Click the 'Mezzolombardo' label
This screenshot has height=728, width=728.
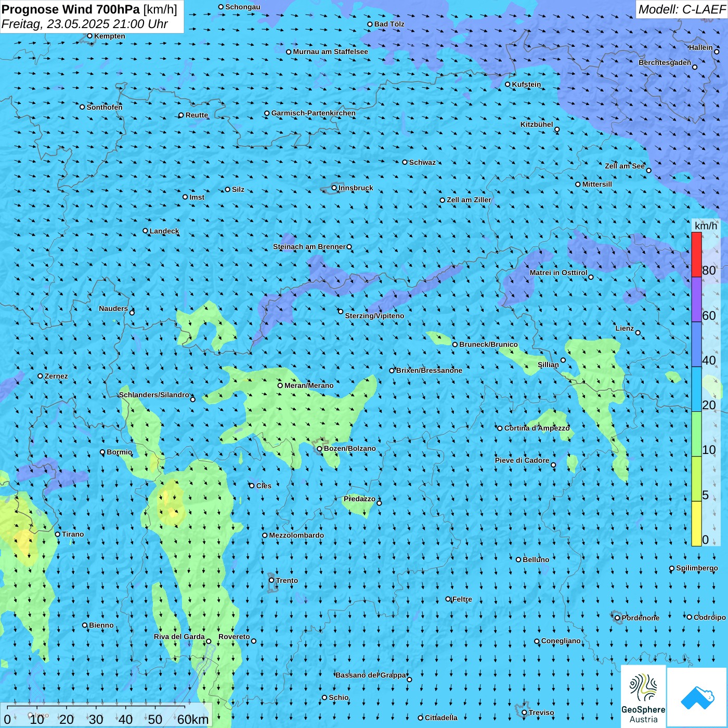296,535
